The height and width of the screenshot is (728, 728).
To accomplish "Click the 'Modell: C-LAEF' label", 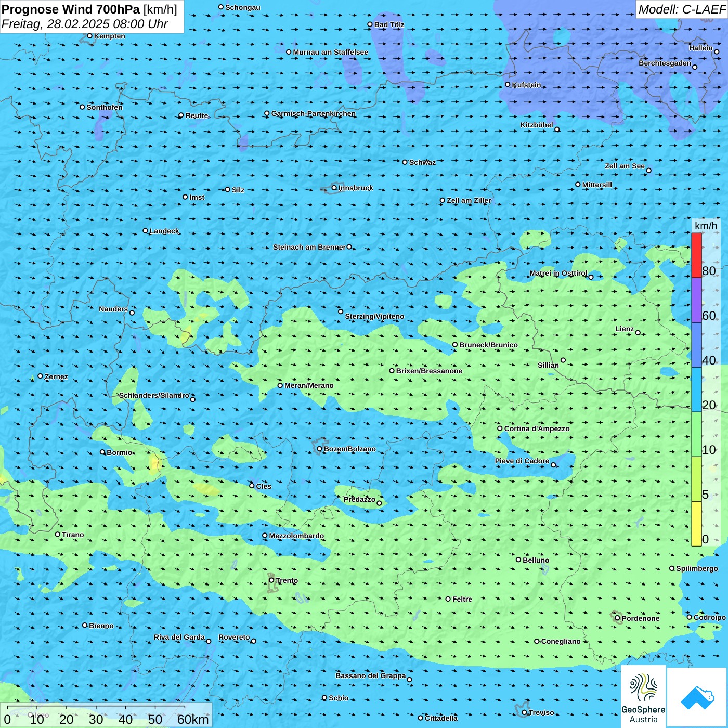I will tap(681, 9).
